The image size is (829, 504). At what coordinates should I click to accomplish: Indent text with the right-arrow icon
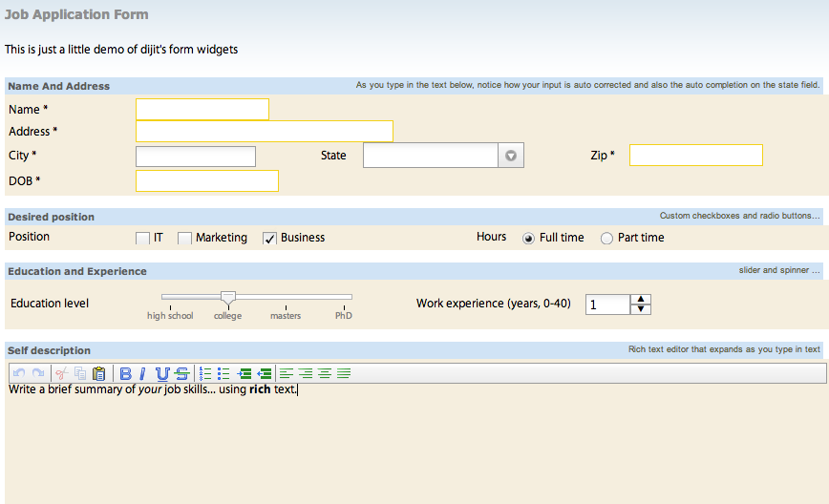point(244,373)
